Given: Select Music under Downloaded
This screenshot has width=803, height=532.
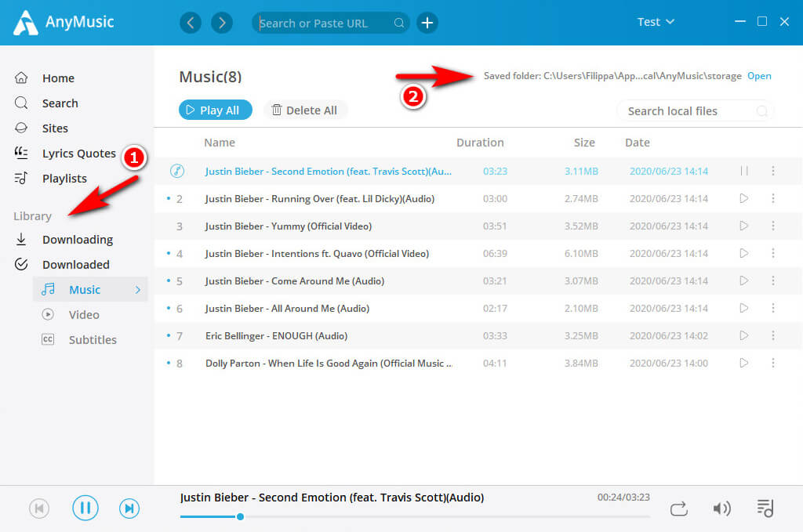Looking at the screenshot, I should (90, 290).
